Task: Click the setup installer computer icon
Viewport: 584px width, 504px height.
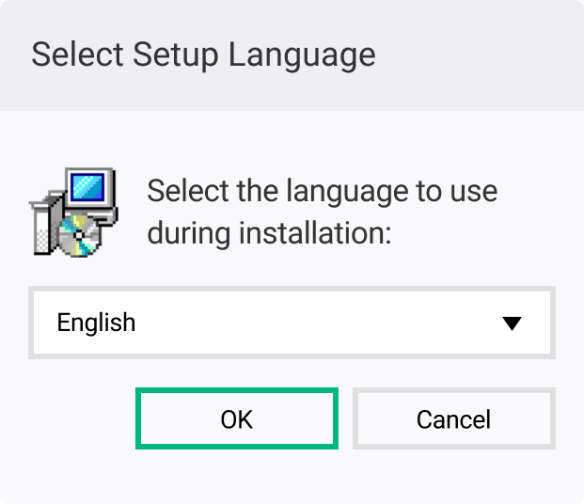Action: pyautogui.click(x=73, y=212)
